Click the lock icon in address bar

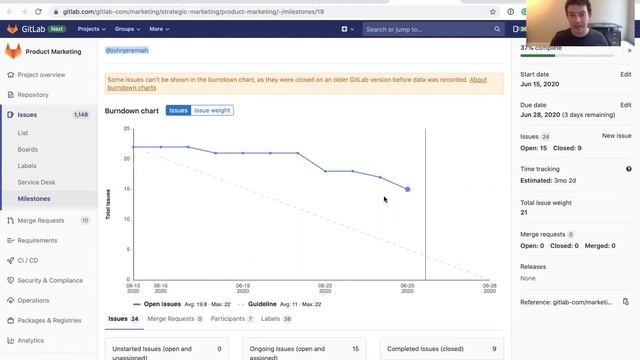[x=56, y=12]
